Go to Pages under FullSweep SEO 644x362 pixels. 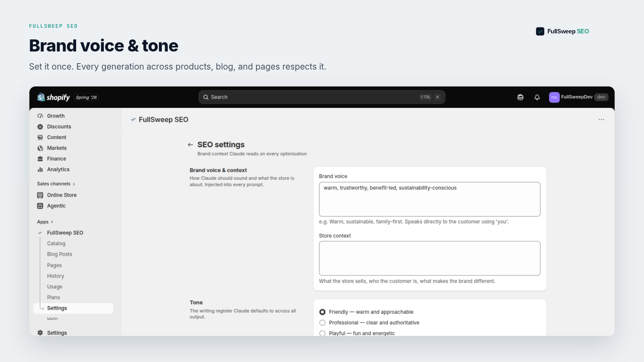(54, 265)
